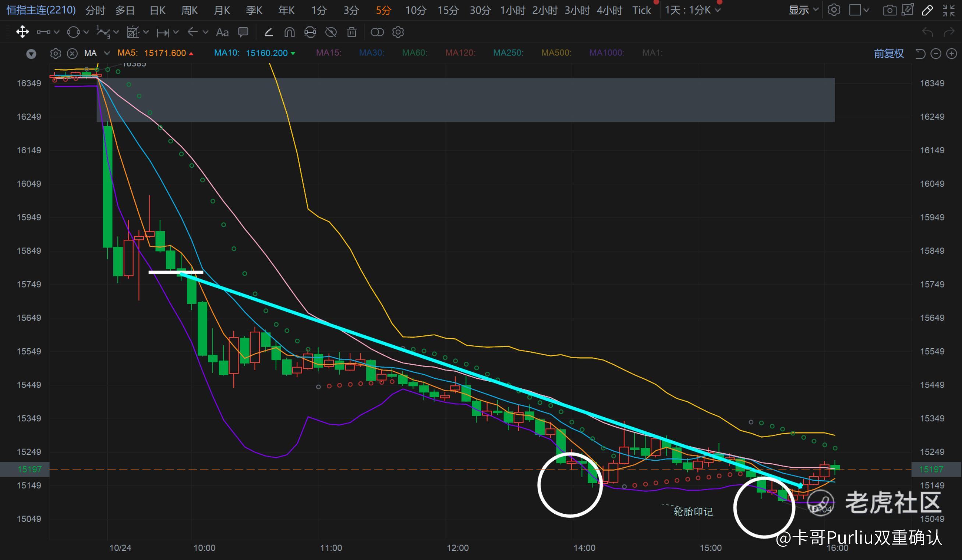Switch to 年K tab
The width and height of the screenshot is (962, 560).
tap(286, 10)
